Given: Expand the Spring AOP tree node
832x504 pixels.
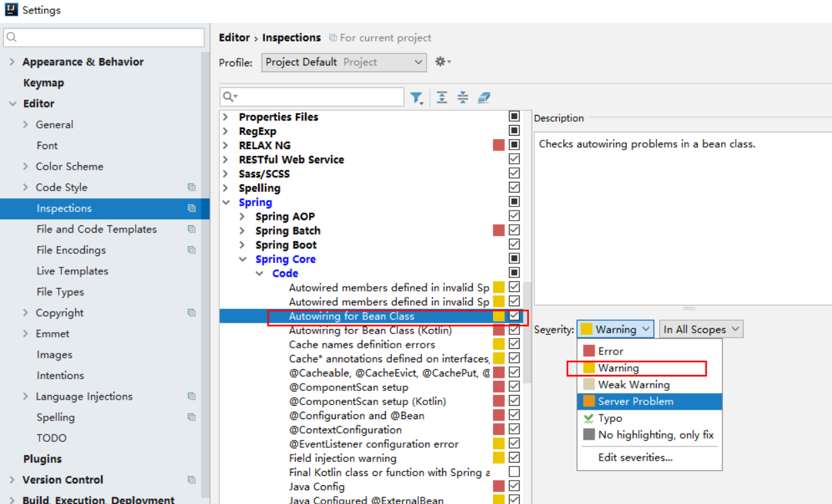Looking at the screenshot, I should click(243, 217).
